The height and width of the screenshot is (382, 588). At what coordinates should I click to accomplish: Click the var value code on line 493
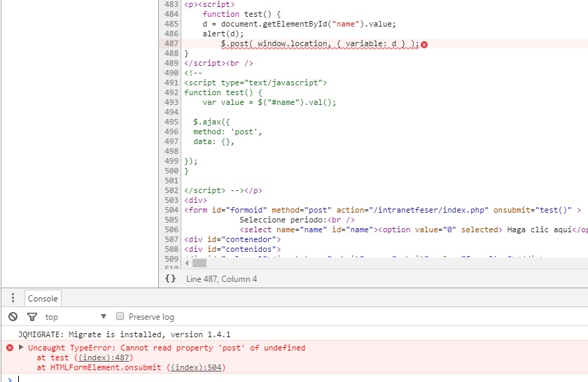click(x=269, y=102)
